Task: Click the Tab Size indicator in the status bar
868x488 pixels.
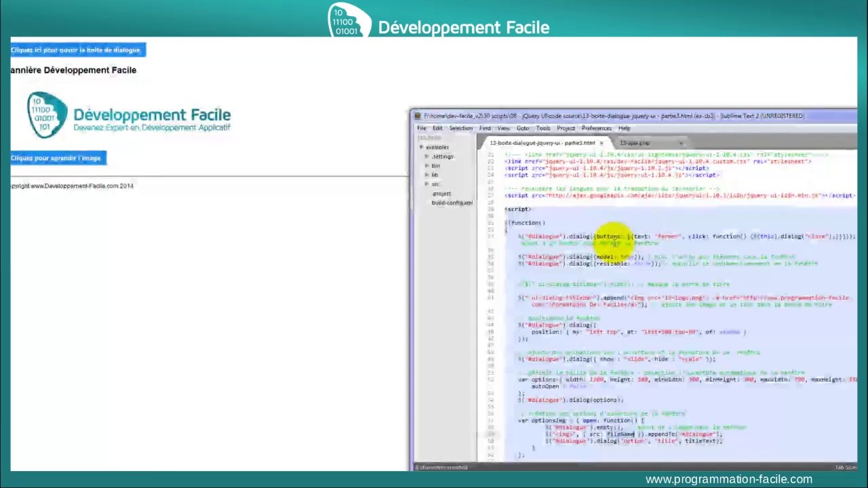Action: click(x=845, y=467)
